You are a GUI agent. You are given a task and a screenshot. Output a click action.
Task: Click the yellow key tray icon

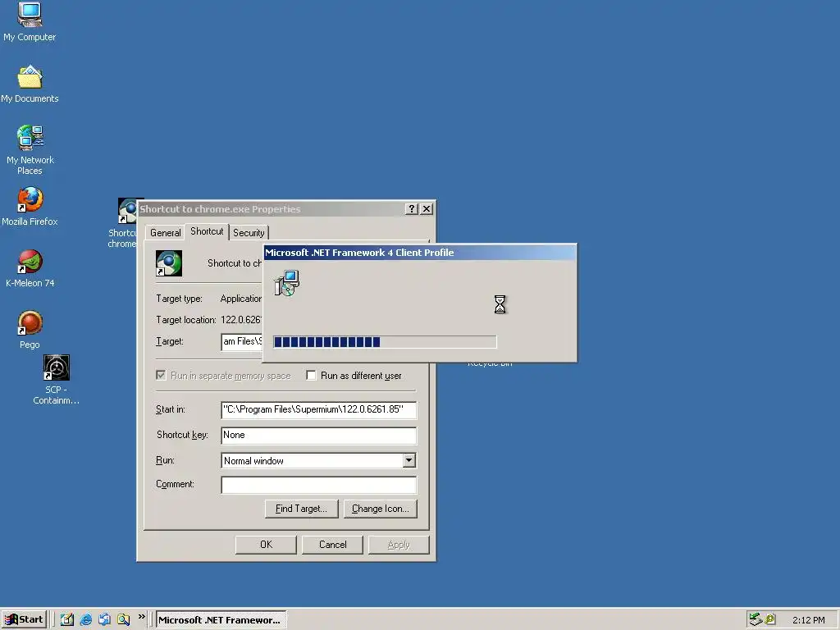tap(770, 619)
